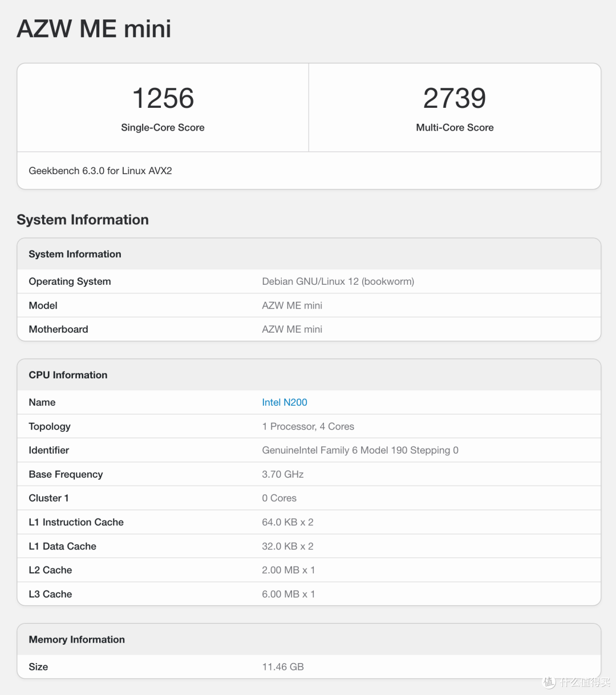
Task: Select the Geekbench 6.3.0 for Linux AVX2 text
Action: [x=100, y=171]
